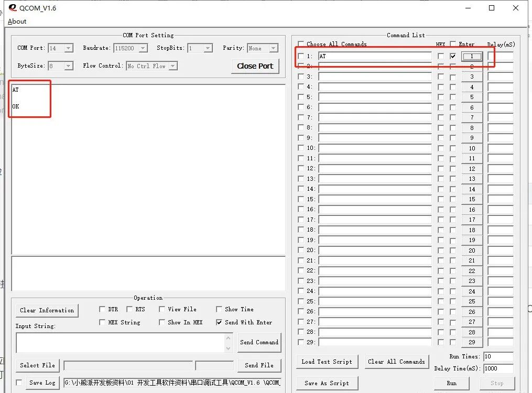This screenshot has width=532, height=393.
Task: Click send button 1 in Command List
Action: point(472,56)
